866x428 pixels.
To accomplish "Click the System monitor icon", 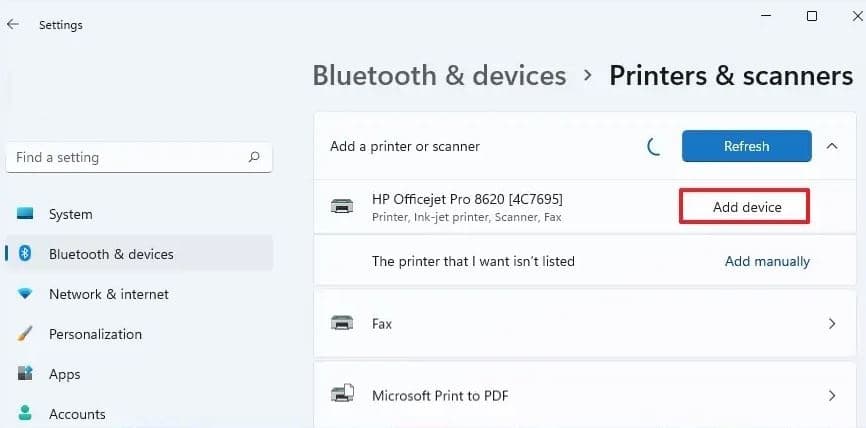I will pos(26,214).
